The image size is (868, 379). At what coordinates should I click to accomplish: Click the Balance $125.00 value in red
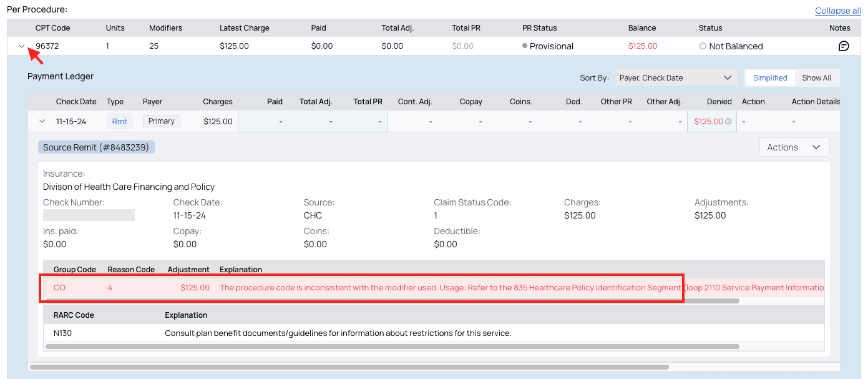tap(643, 46)
